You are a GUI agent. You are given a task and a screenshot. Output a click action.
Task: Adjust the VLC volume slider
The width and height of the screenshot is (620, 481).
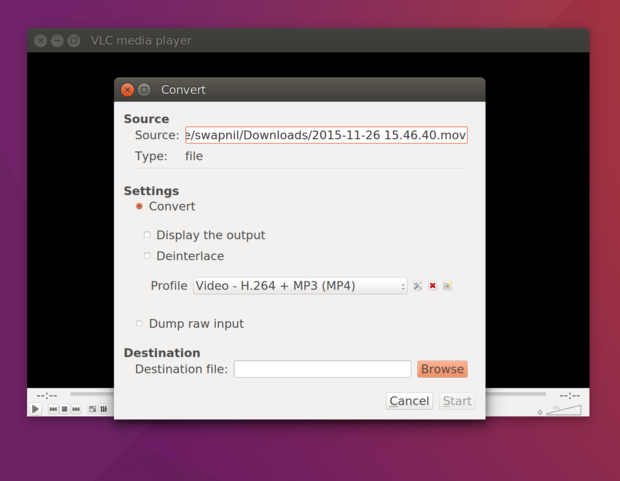point(564,410)
